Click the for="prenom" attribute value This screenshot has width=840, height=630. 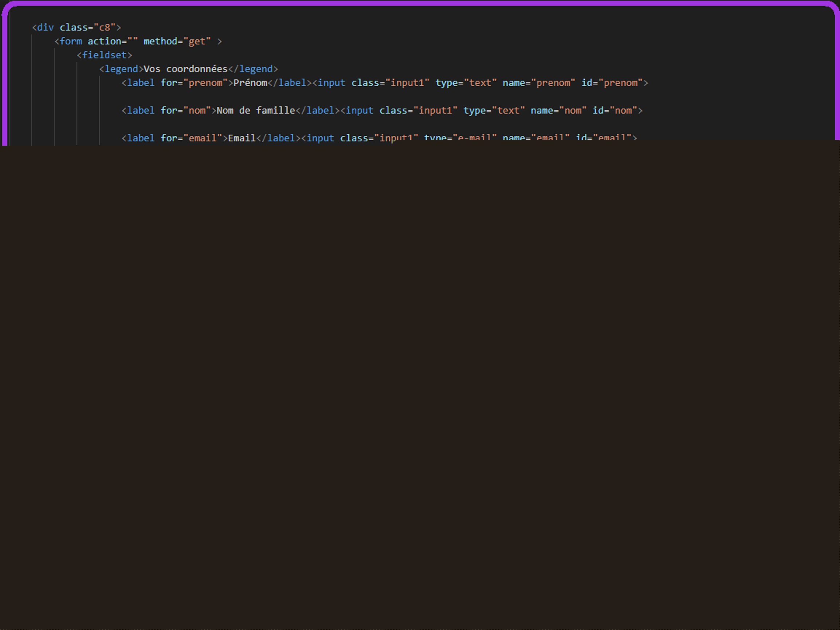[x=205, y=83]
